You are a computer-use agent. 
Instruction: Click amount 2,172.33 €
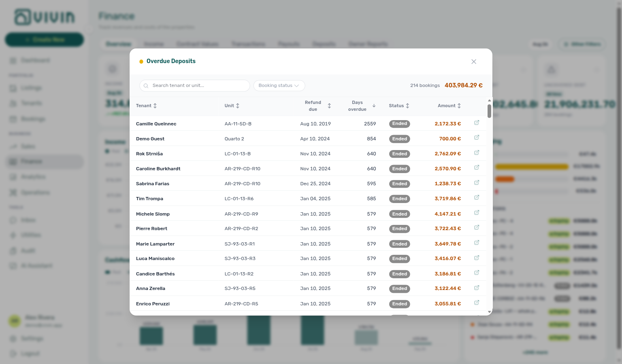[447, 124]
